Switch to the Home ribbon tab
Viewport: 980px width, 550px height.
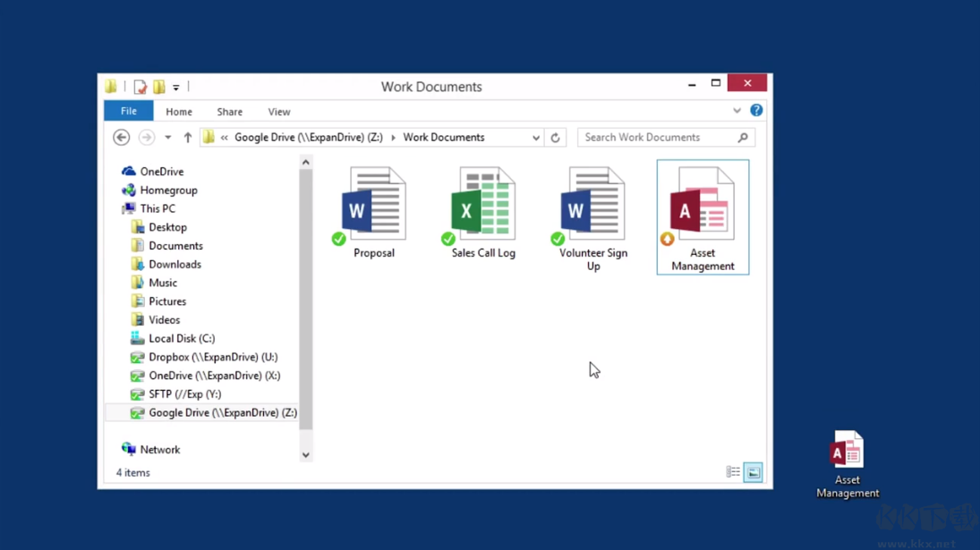(x=179, y=112)
